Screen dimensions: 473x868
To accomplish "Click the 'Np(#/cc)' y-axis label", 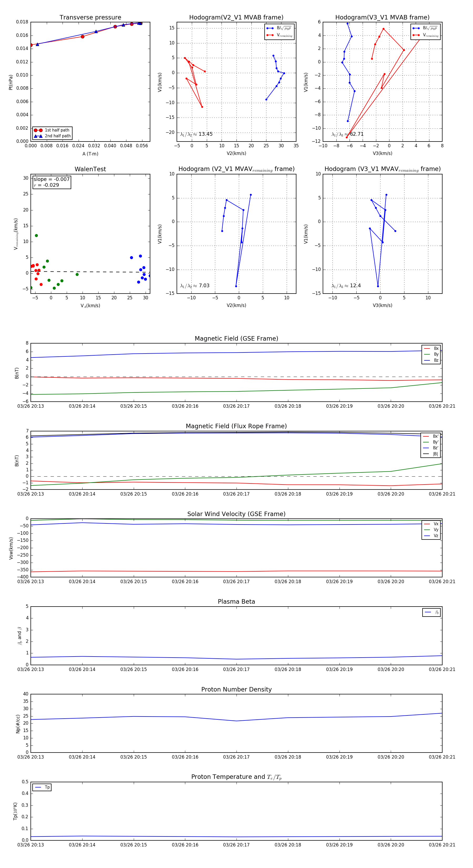I will point(18,723).
